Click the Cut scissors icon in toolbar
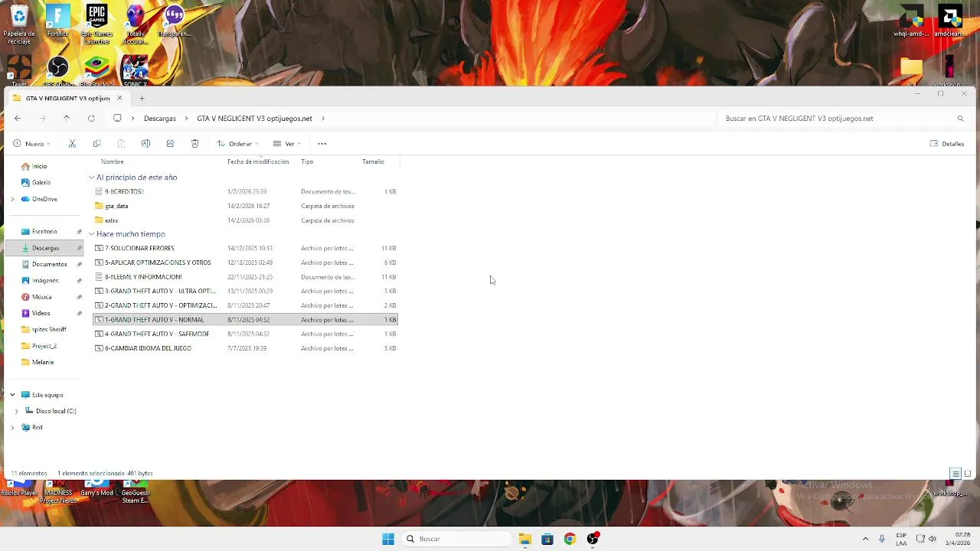Screen dimensions: 980x551 (x=72, y=144)
